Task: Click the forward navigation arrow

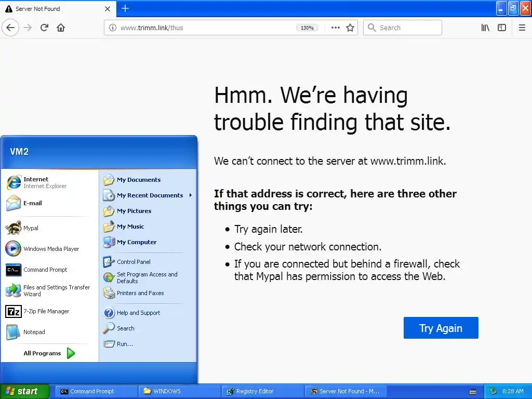Action: [x=28, y=28]
